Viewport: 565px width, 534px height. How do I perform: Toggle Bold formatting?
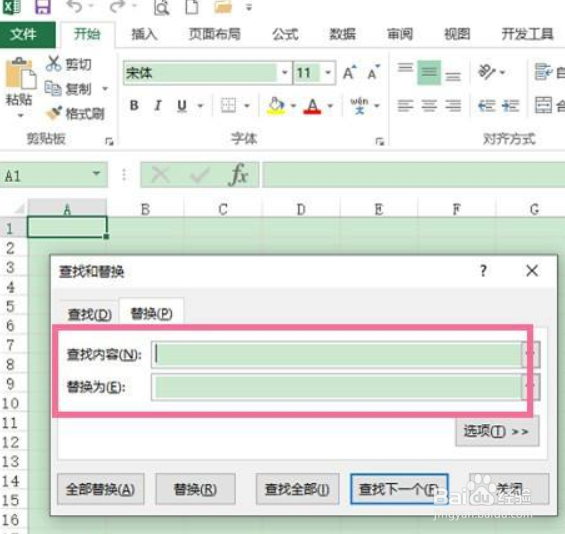pos(134,105)
